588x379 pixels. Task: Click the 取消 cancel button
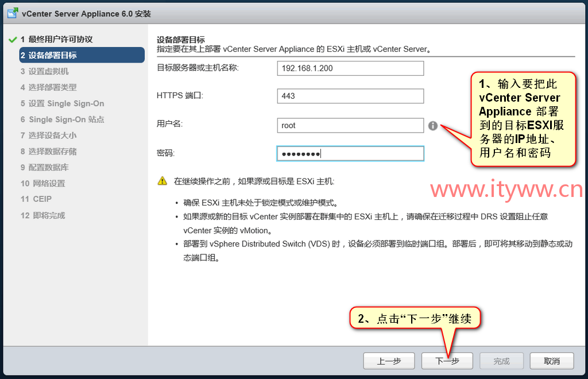pos(552,361)
